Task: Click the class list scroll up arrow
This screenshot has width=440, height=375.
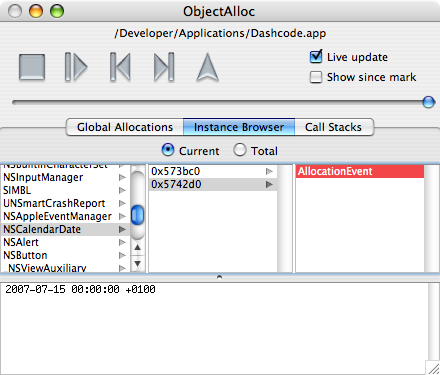Action: (x=137, y=248)
